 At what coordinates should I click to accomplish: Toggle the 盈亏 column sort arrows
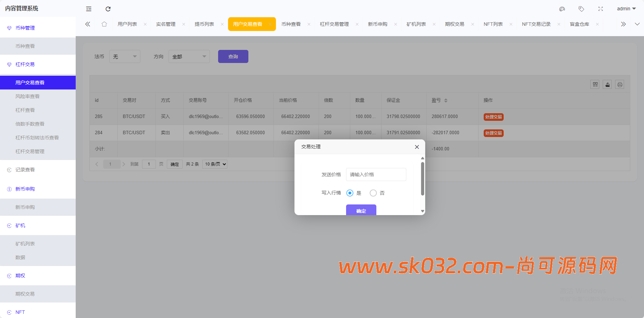(446, 100)
